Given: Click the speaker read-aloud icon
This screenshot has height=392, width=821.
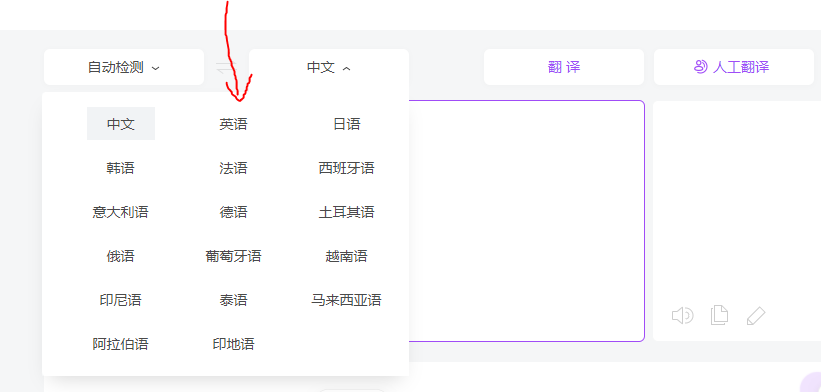Looking at the screenshot, I should click(683, 316).
